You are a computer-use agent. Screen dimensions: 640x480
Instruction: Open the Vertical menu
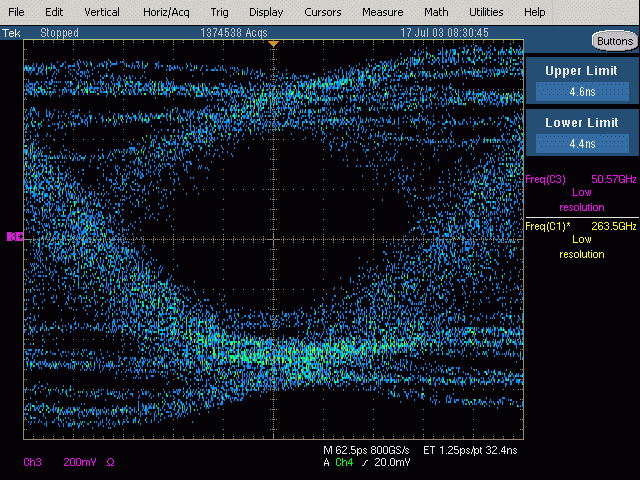click(101, 12)
